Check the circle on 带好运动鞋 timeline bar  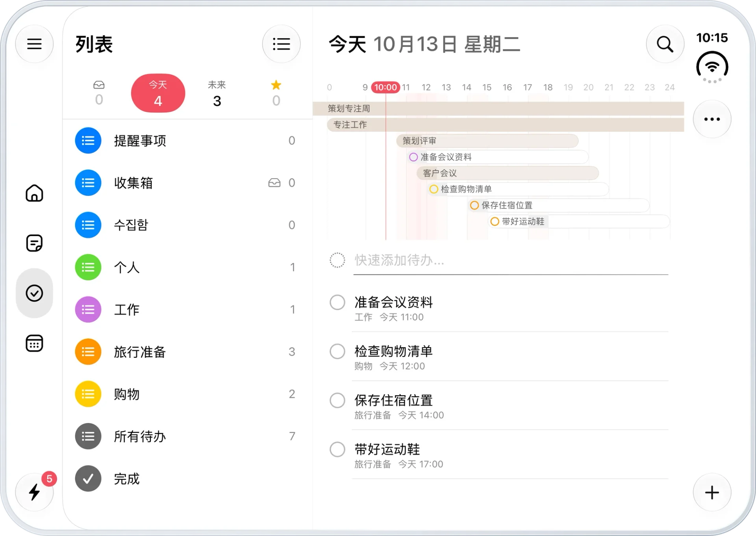(495, 221)
